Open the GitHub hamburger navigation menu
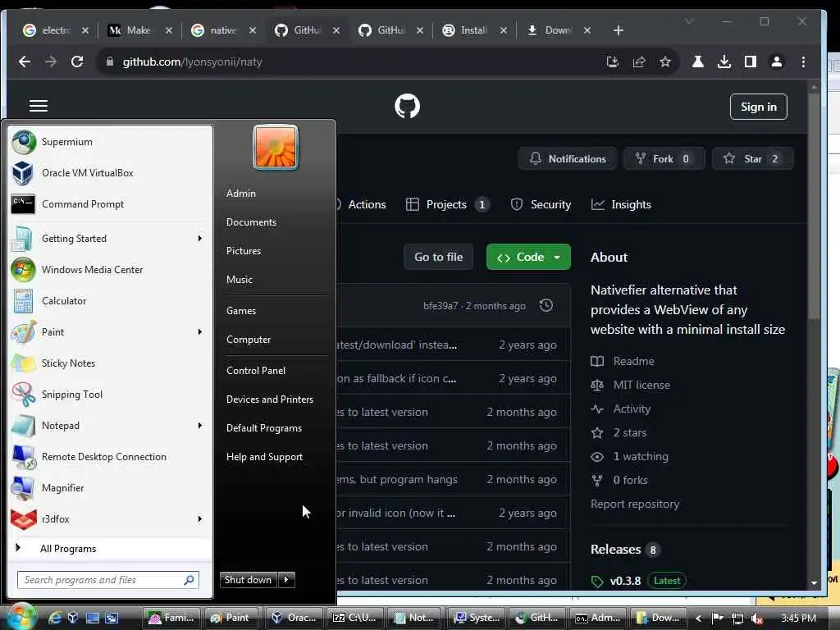Viewport: 840px width, 630px height. [39, 106]
